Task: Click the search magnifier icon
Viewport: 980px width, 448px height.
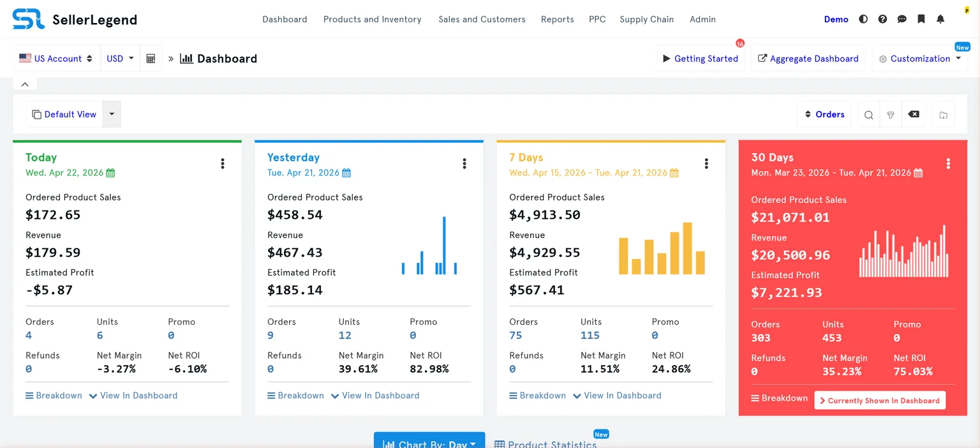Action: pos(868,115)
